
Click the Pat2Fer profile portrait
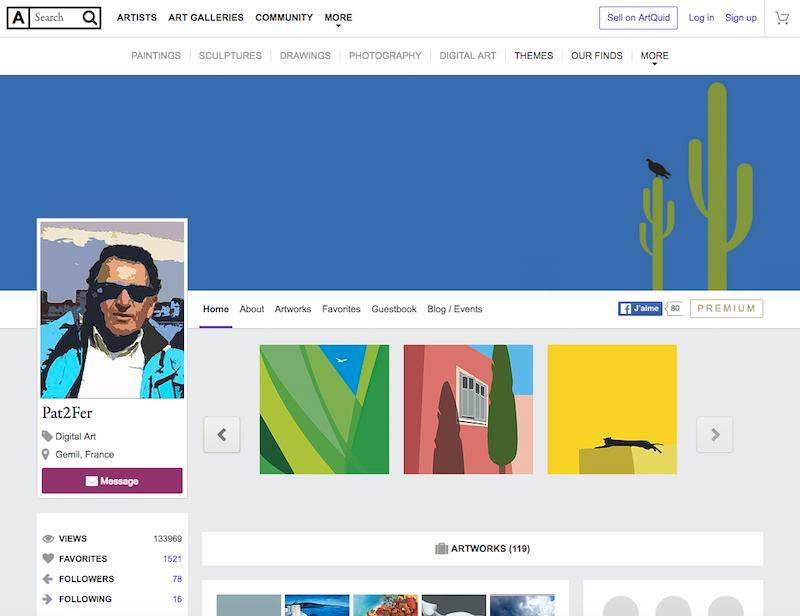[112, 310]
